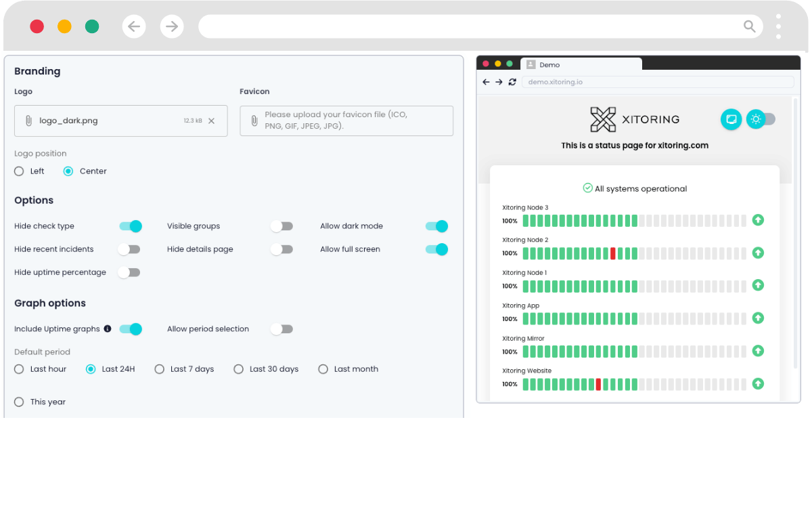Switch to the Demo browser tab
This screenshot has width=812, height=508.
581,64
